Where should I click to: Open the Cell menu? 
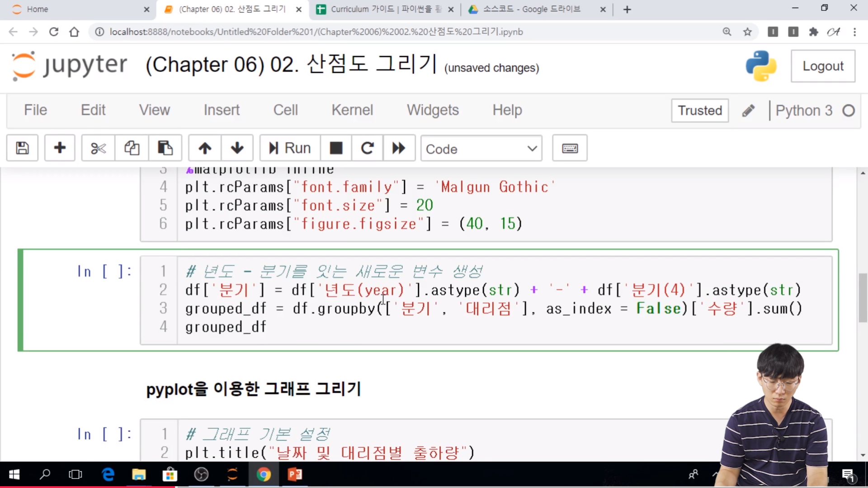285,110
